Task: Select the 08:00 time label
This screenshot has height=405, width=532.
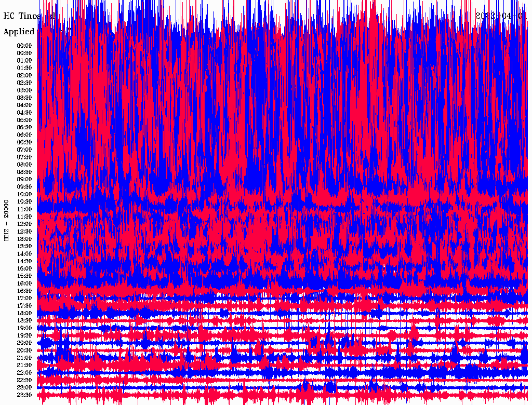Action: pos(24,165)
